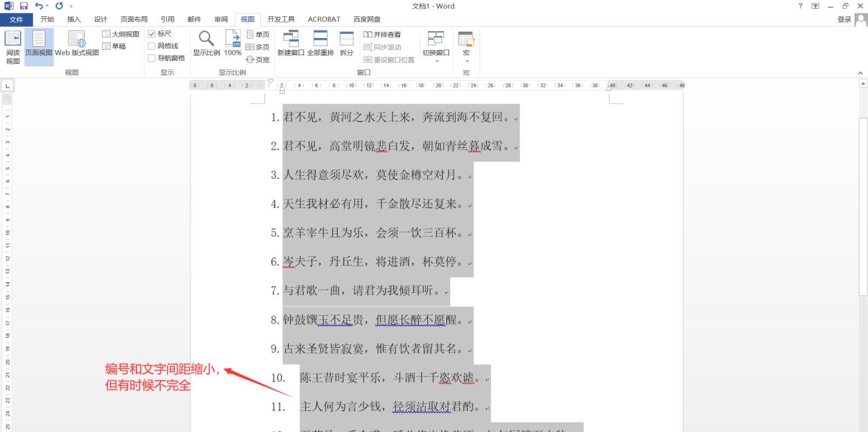Image resolution: width=868 pixels, height=432 pixels.
Task: Switch to the 百度网盘 tab
Action: [x=367, y=19]
